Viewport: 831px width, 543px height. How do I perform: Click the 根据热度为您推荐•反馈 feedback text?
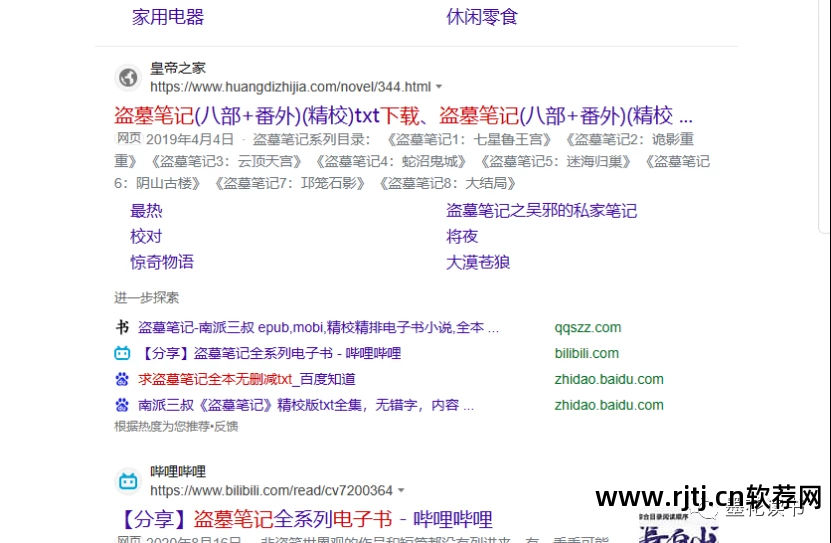pyautogui.click(x=176, y=426)
